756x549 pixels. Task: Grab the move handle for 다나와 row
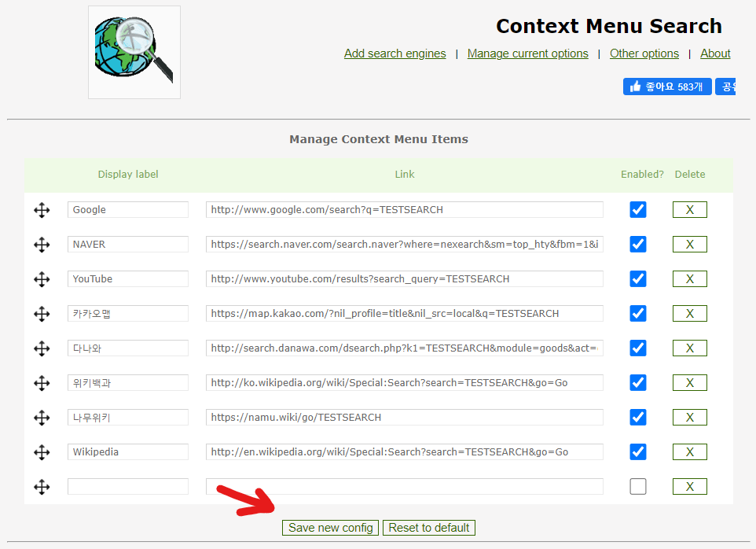42,348
